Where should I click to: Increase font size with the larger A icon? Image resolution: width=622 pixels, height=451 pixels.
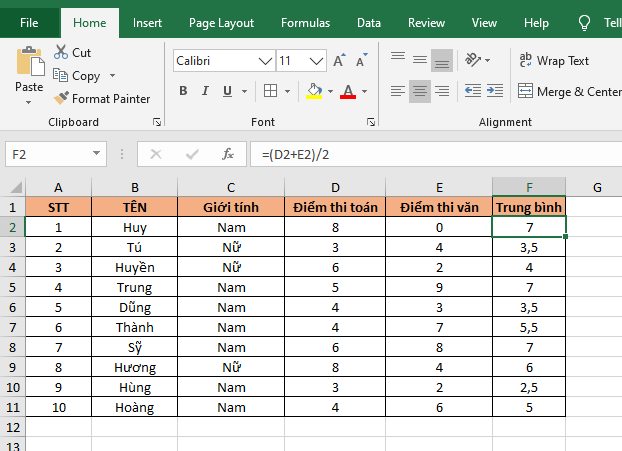339,61
